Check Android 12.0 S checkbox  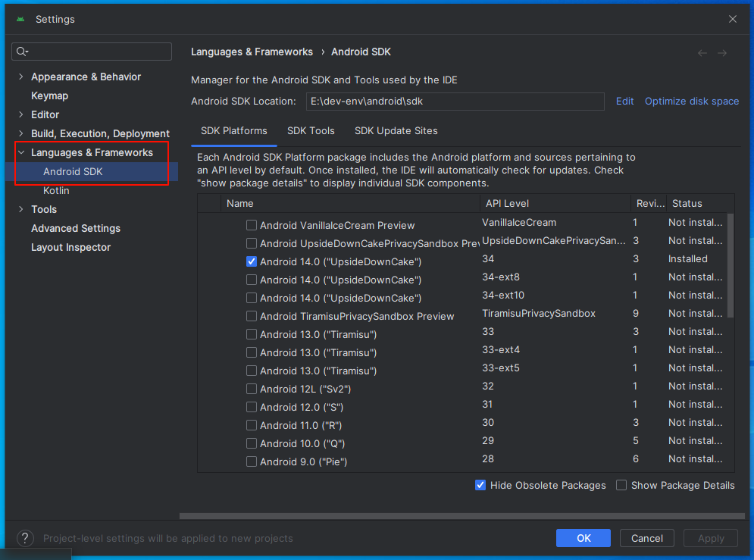pyautogui.click(x=251, y=407)
